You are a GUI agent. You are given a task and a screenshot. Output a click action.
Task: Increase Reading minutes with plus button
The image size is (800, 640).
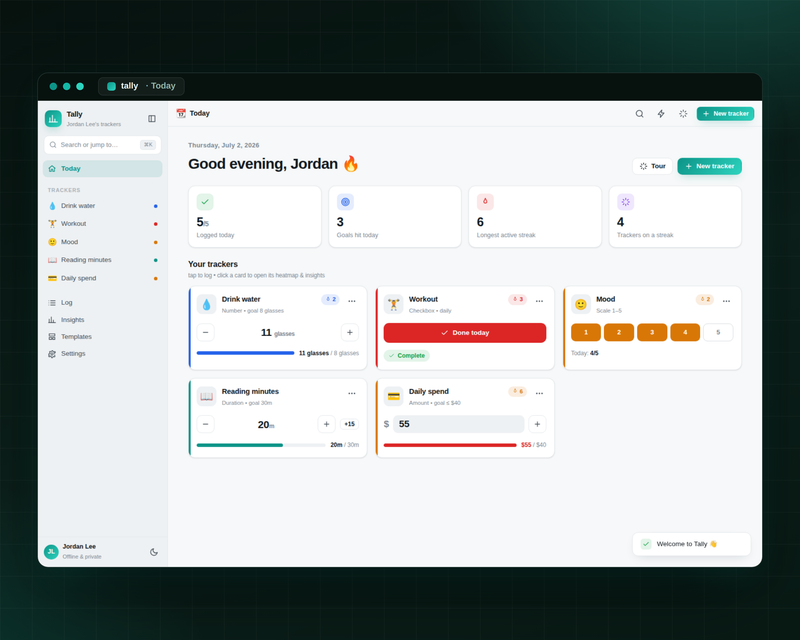tap(327, 424)
